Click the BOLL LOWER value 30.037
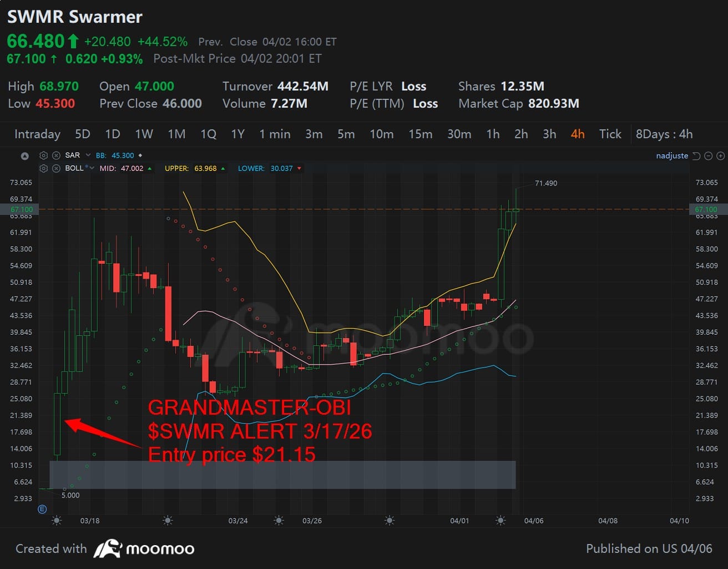Screen dimensions: 728x569 coord(281,168)
